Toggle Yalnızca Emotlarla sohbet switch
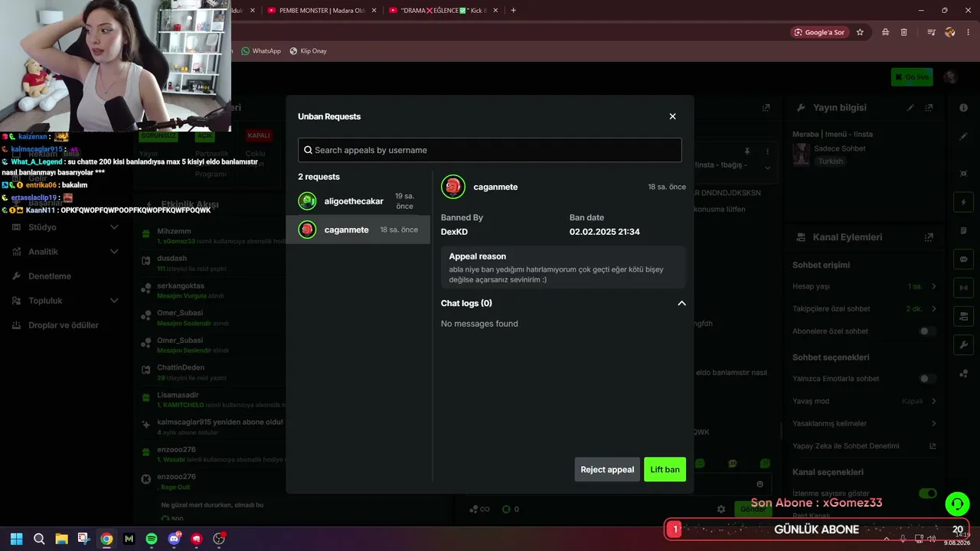The image size is (980, 551). point(927,379)
